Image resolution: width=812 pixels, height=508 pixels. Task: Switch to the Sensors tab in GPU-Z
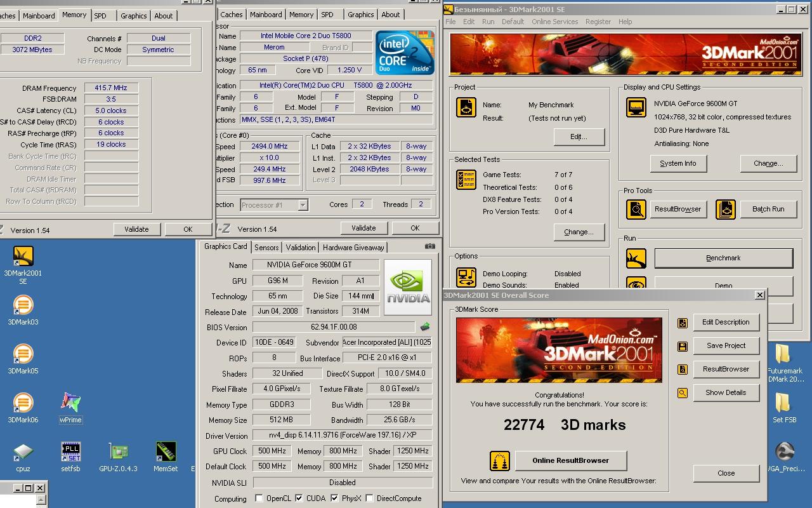click(266, 248)
